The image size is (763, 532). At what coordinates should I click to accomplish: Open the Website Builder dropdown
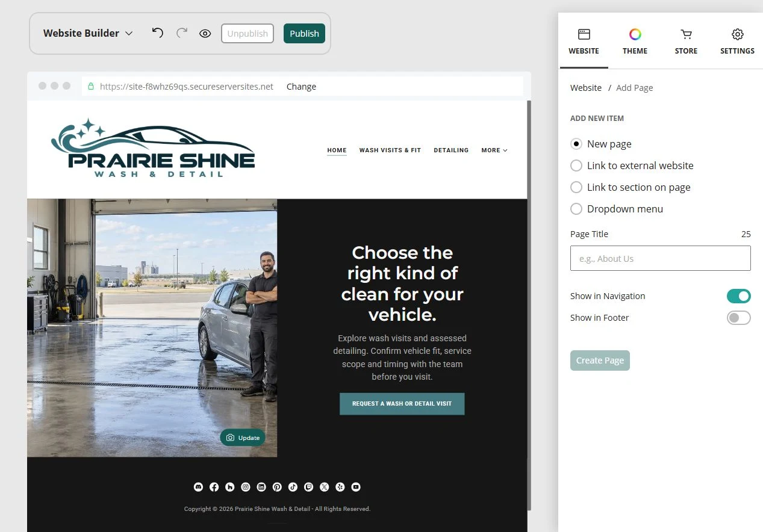point(88,33)
